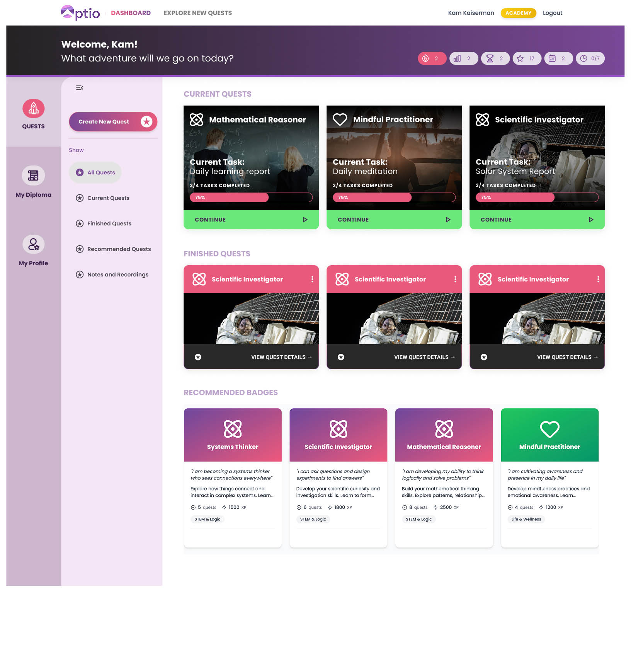Switch to the Dashboard nav item
The image size is (631, 672).
click(x=131, y=13)
